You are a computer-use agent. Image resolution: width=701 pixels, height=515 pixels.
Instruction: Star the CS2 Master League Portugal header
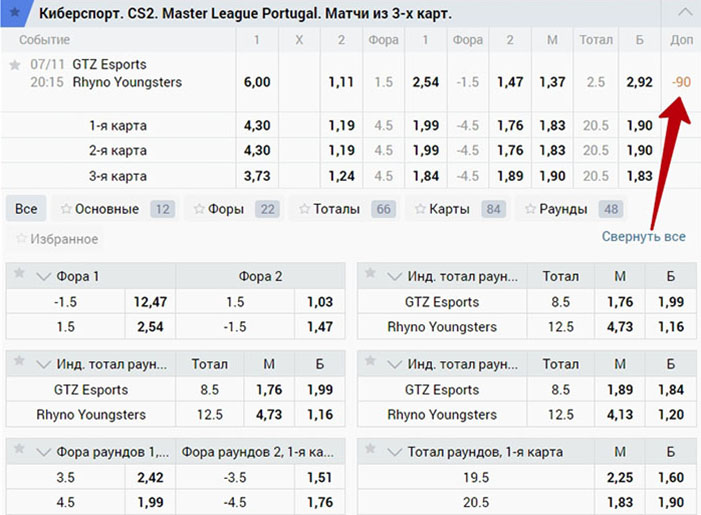tap(15, 12)
